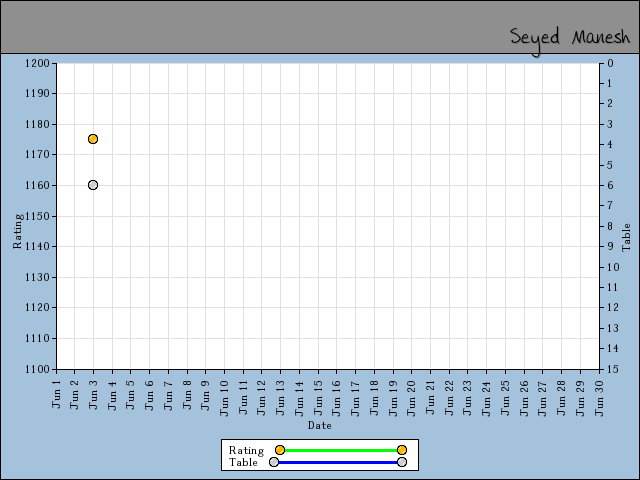The height and width of the screenshot is (480, 640).
Task: Click the '1200' rating axis label
Action: [37, 63]
